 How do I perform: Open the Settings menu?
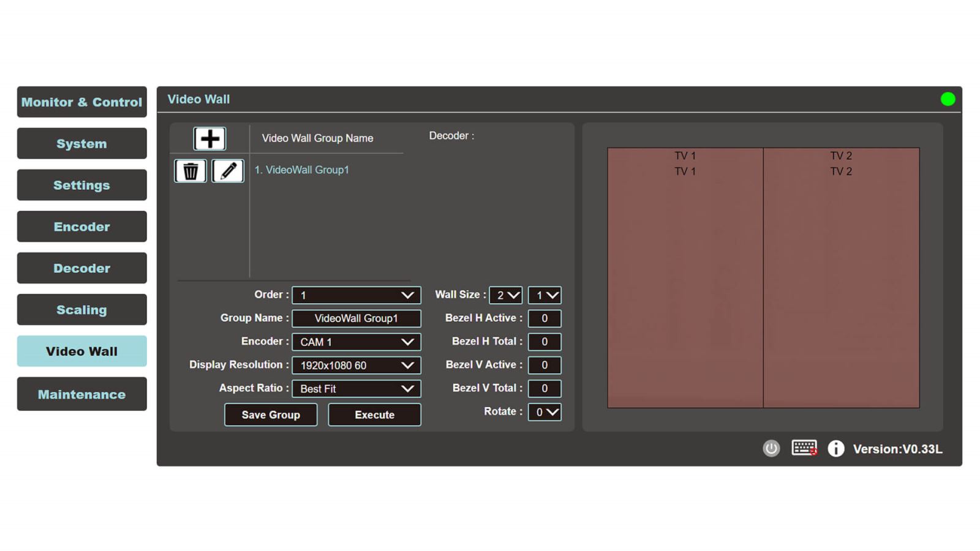point(82,185)
